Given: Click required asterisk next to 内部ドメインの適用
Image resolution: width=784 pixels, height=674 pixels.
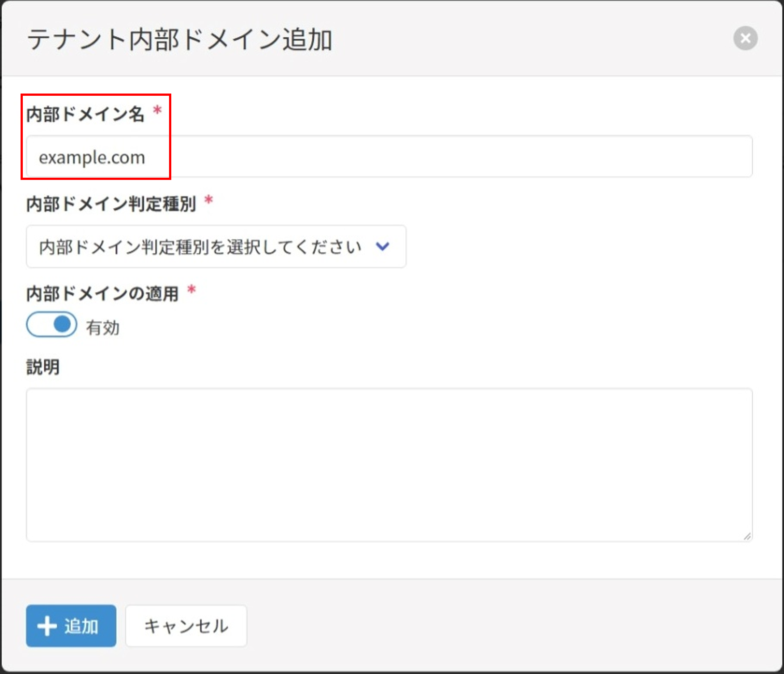Looking at the screenshot, I should click(x=191, y=290).
